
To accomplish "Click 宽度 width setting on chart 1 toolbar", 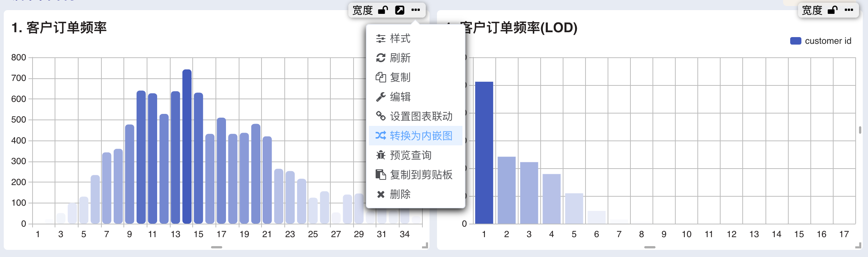I will click(x=363, y=10).
